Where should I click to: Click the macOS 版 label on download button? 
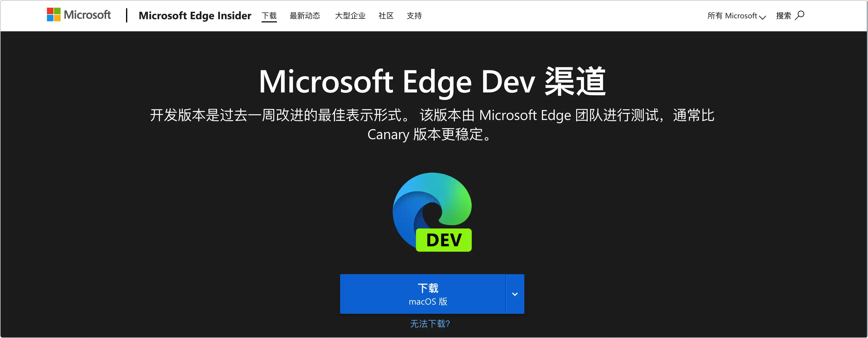pyautogui.click(x=428, y=301)
